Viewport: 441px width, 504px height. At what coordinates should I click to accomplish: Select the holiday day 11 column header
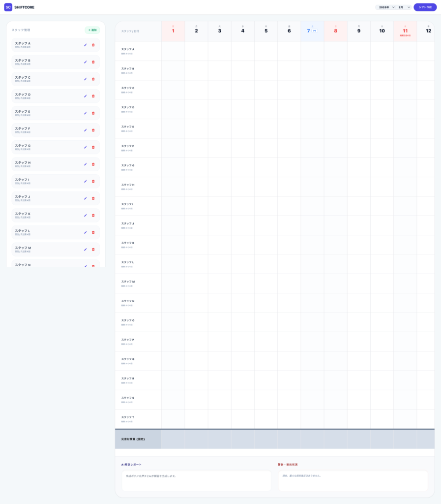(x=405, y=31)
